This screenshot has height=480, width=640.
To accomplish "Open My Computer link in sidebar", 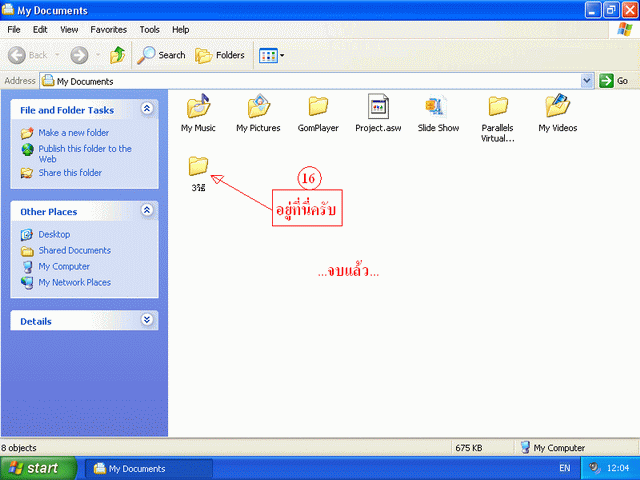I will click(64, 266).
